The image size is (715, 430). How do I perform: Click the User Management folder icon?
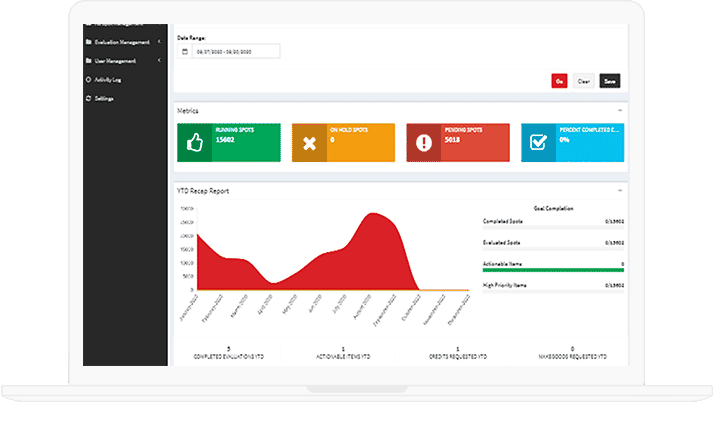tap(89, 61)
